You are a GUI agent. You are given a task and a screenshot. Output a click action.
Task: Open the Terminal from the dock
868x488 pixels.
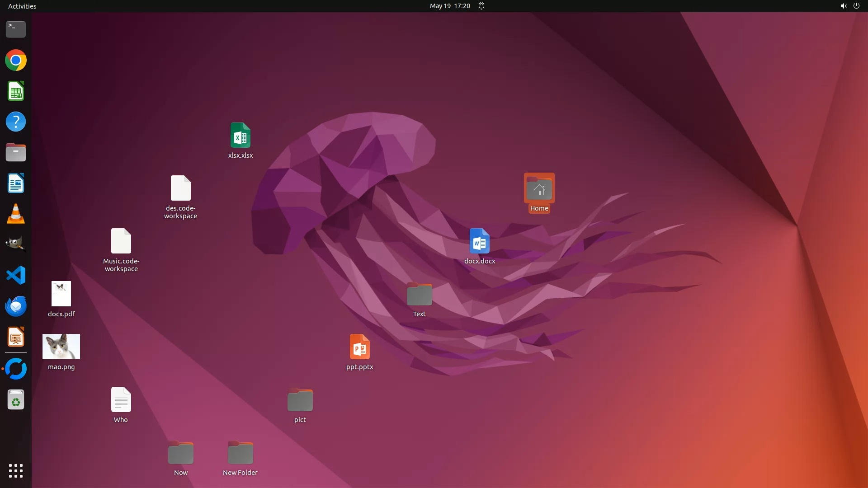(x=16, y=29)
